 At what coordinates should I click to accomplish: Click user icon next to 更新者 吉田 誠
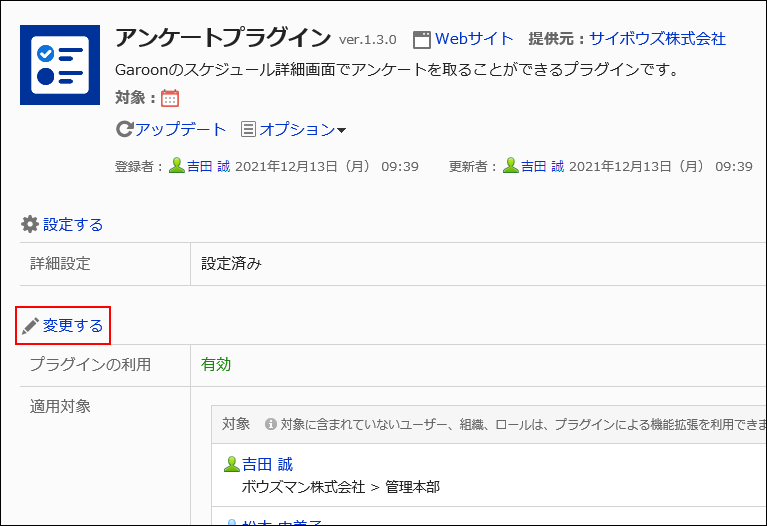pyautogui.click(x=511, y=165)
